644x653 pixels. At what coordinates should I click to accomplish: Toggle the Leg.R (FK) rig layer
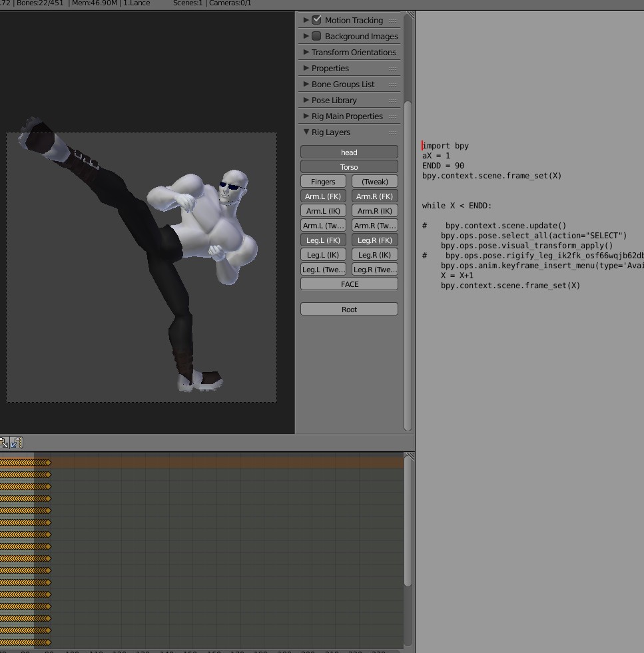(x=374, y=240)
